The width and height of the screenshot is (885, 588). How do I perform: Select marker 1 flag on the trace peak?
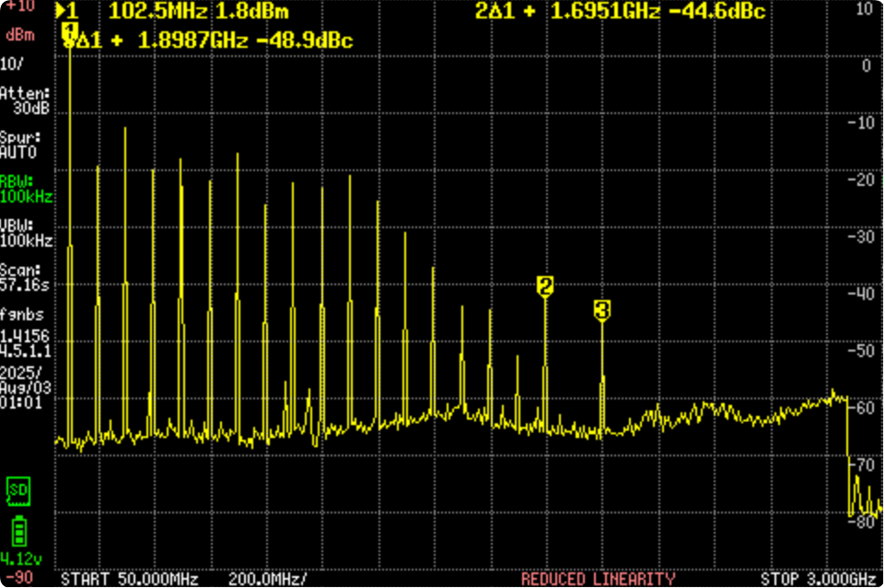point(70,32)
